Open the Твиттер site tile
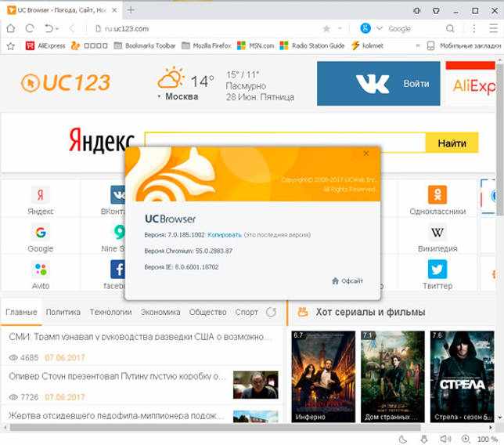 (x=437, y=276)
